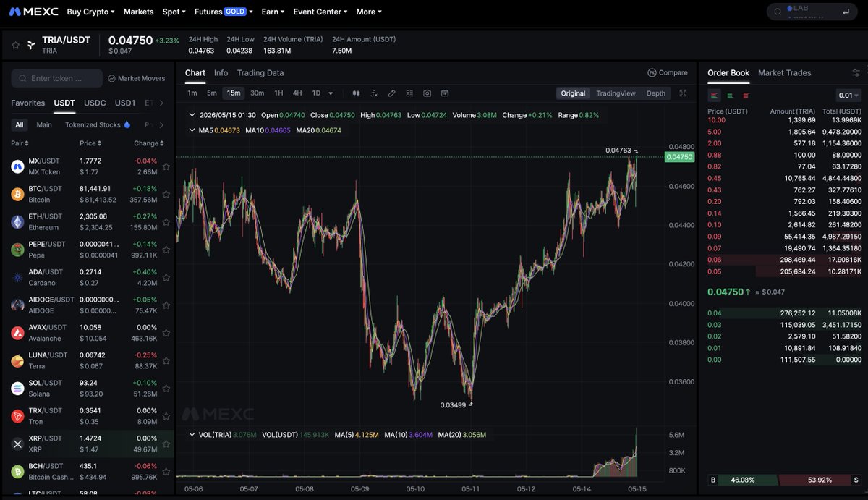
Task: Star the SOL/USDT row as favorite
Action: tap(166, 388)
